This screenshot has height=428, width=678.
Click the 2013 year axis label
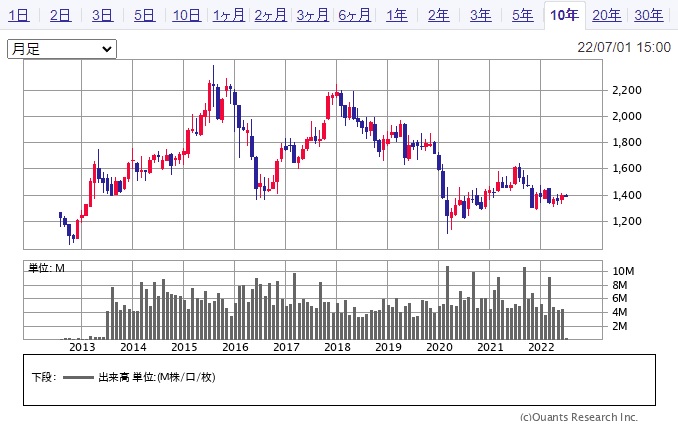pyautogui.click(x=82, y=347)
